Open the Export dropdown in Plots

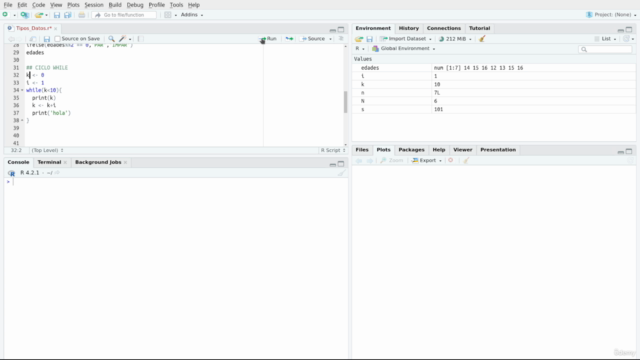pos(427,160)
